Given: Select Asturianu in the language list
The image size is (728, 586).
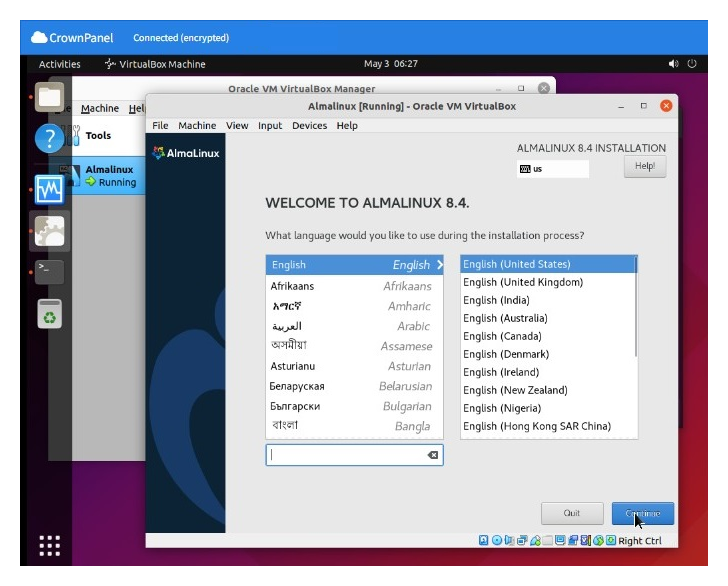Looking at the screenshot, I should click(x=354, y=366).
